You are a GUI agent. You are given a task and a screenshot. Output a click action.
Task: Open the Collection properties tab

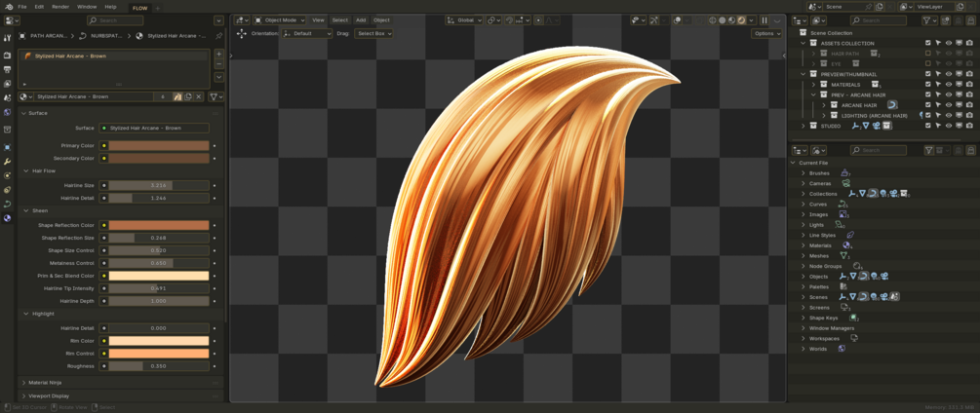[8, 130]
